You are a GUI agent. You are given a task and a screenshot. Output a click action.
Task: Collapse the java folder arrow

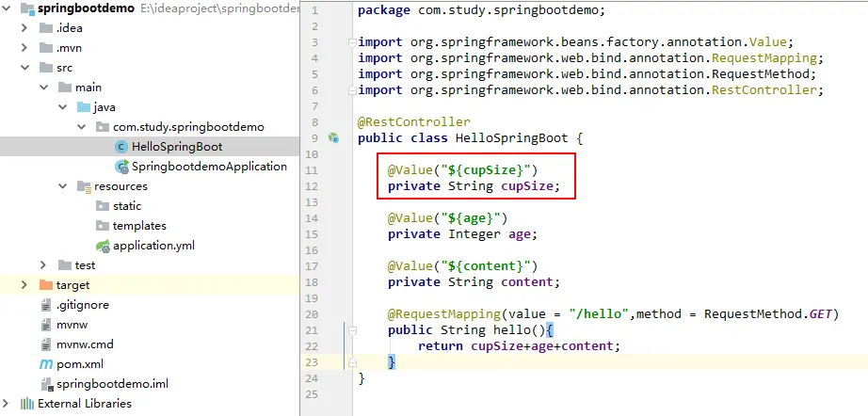click(62, 106)
